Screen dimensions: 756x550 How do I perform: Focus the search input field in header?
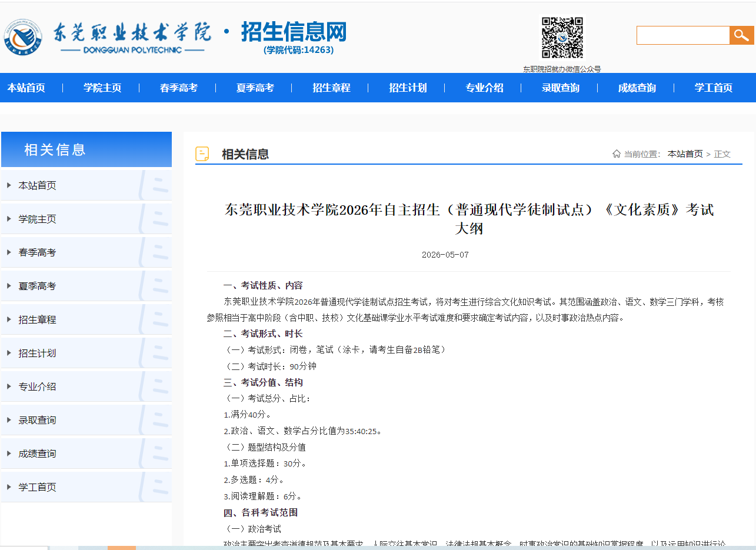pyautogui.click(x=683, y=35)
